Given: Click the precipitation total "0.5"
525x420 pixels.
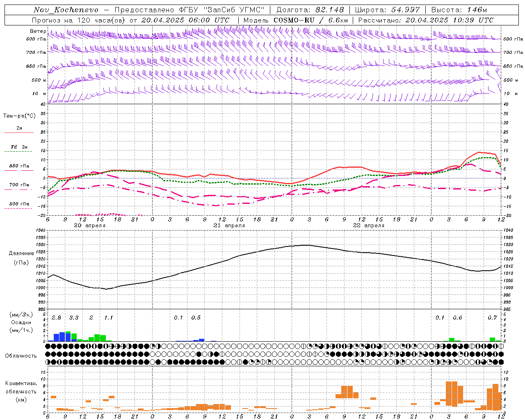Looking at the screenshot, I should click(x=196, y=318).
